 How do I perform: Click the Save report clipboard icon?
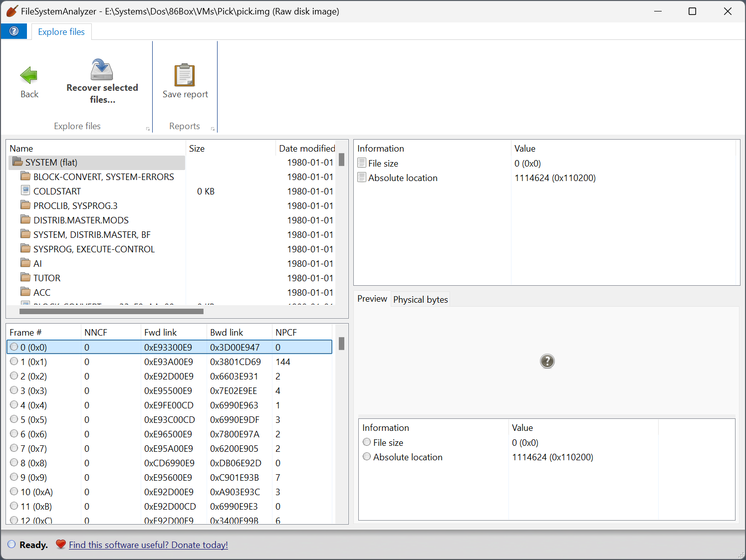tap(185, 75)
